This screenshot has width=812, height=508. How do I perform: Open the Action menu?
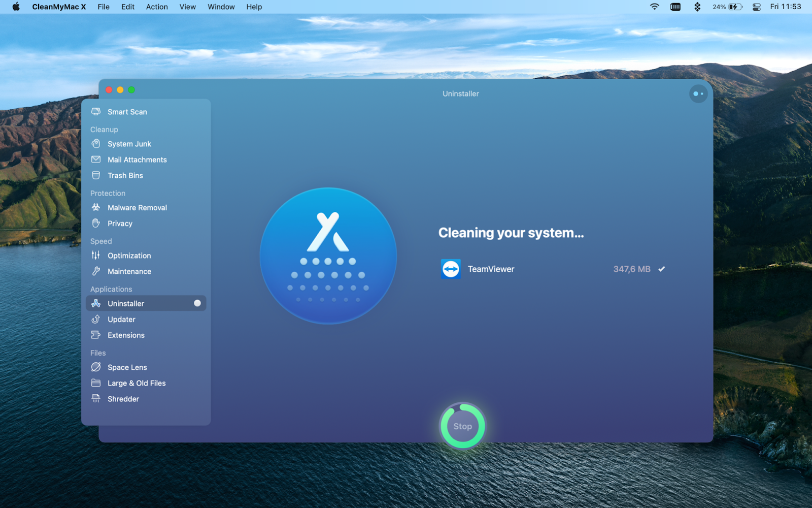click(x=157, y=7)
